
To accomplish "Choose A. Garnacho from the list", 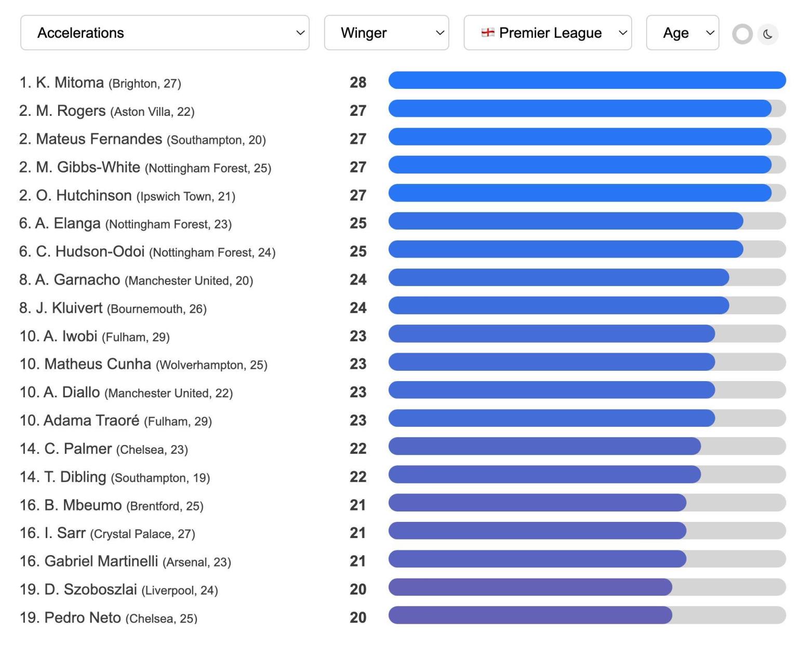I will (x=77, y=280).
